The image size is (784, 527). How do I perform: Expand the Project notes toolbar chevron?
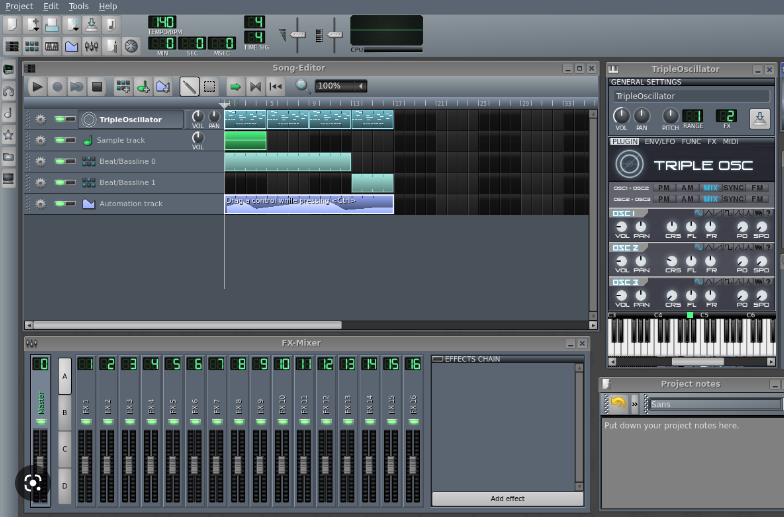(x=634, y=404)
